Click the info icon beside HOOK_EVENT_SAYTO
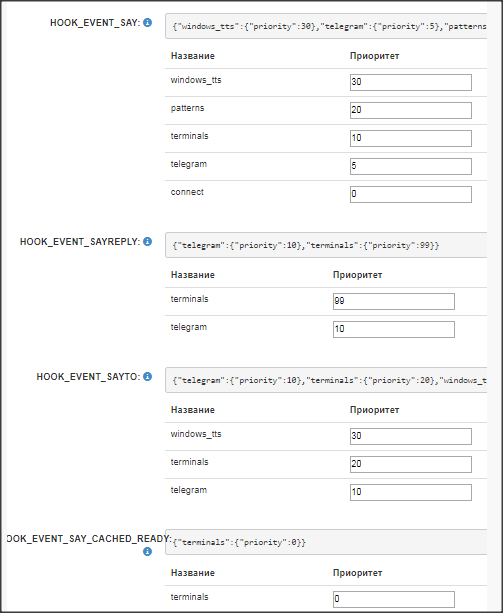Screen dimensions: 503x613 [x=147, y=376]
